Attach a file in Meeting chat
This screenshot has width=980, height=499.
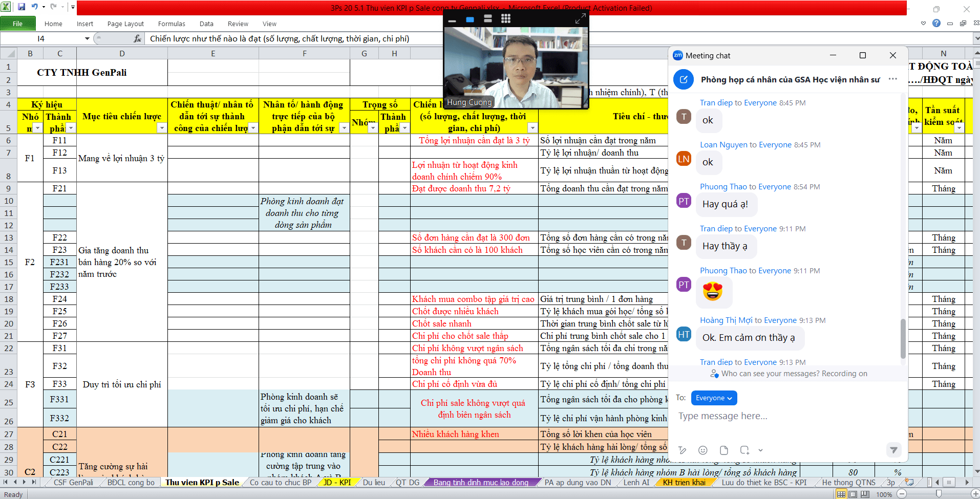[x=724, y=450]
